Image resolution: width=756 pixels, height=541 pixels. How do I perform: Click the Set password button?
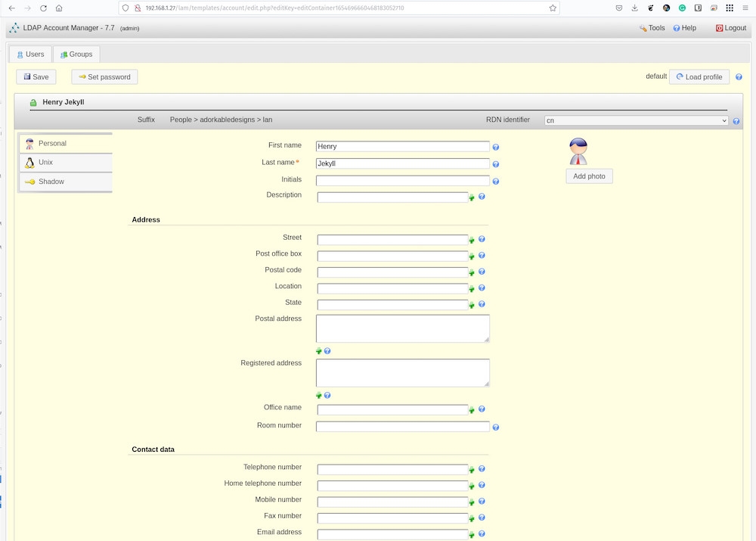click(104, 76)
